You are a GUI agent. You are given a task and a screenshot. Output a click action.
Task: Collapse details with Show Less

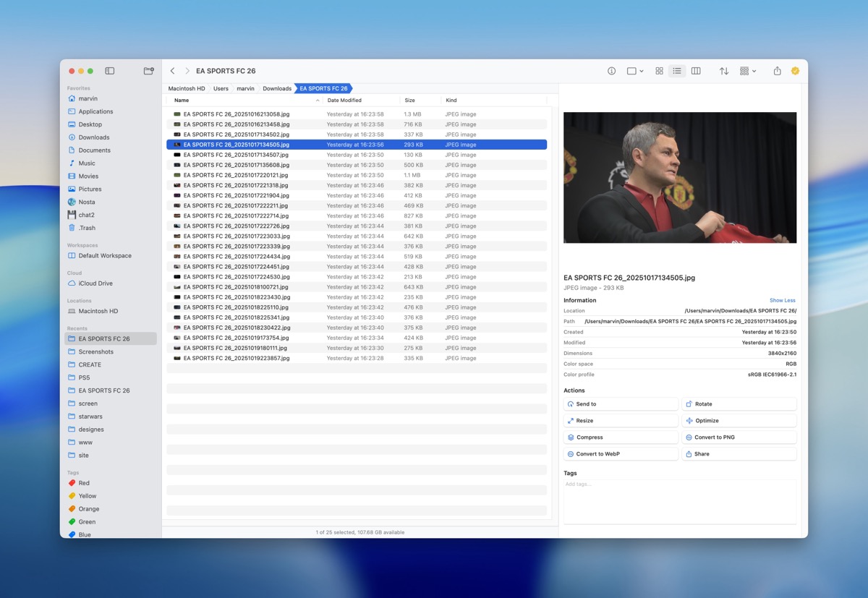782,300
